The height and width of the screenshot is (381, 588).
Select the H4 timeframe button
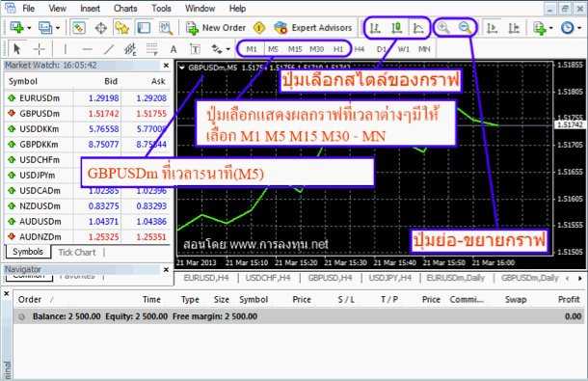click(360, 49)
